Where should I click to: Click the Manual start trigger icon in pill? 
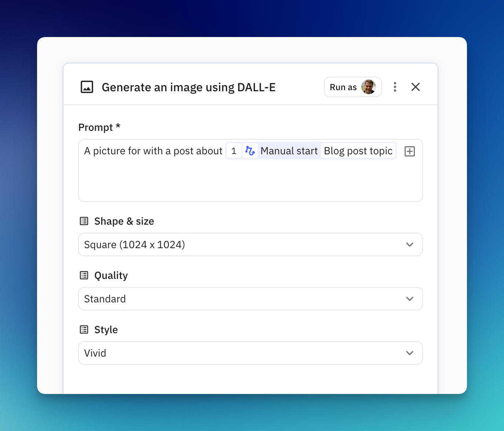(250, 151)
